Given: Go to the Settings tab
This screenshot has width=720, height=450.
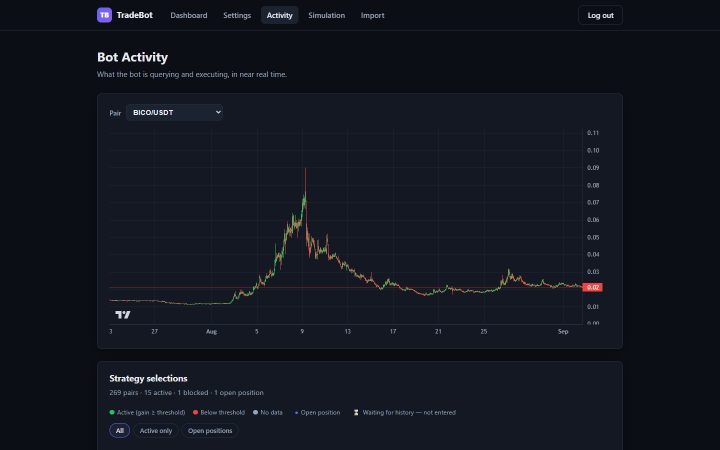Looking at the screenshot, I should pos(237,15).
